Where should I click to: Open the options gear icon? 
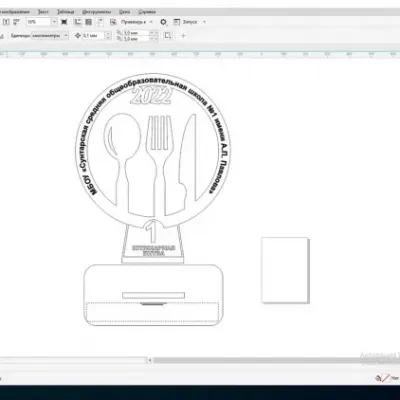click(x=163, y=22)
